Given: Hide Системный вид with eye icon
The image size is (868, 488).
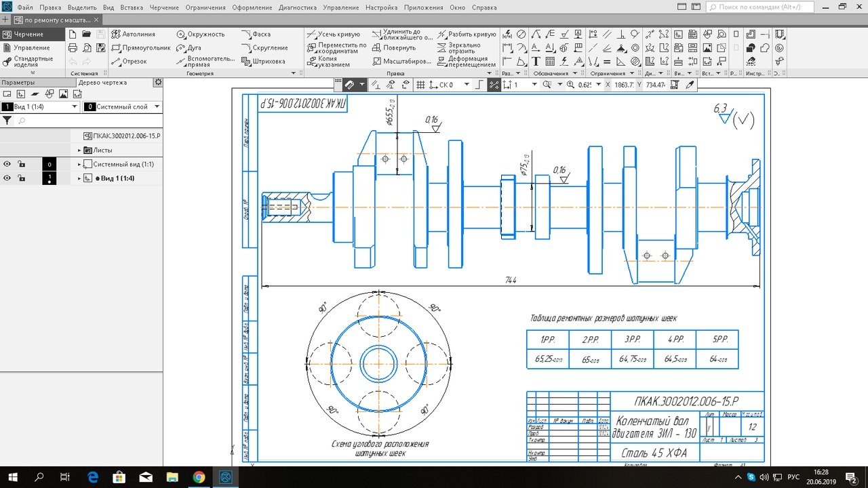Looking at the screenshot, I should click(x=7, y=164).
